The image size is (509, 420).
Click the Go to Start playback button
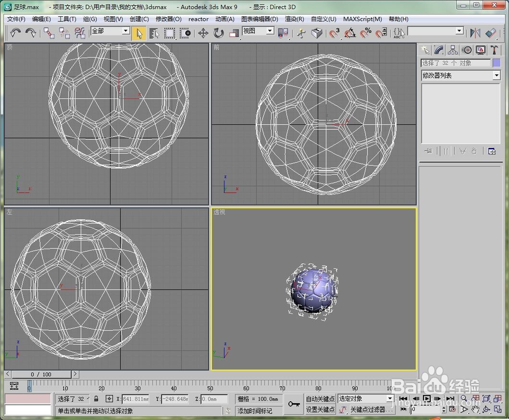click(403, 399)
